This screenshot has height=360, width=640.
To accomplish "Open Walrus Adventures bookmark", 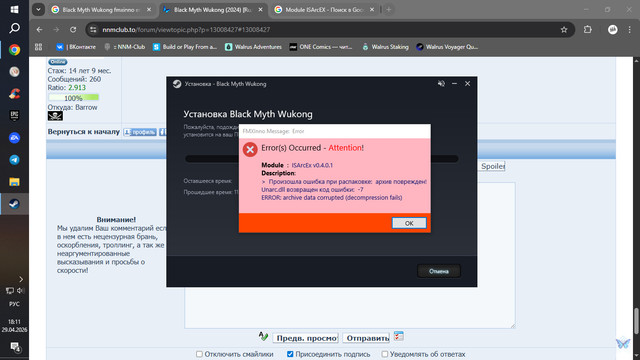I will click(253, 47).
